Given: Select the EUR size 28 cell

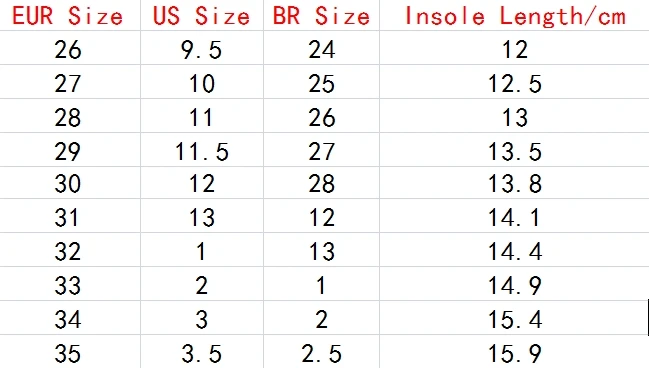Looking at the screenshot, I should 70,116.
